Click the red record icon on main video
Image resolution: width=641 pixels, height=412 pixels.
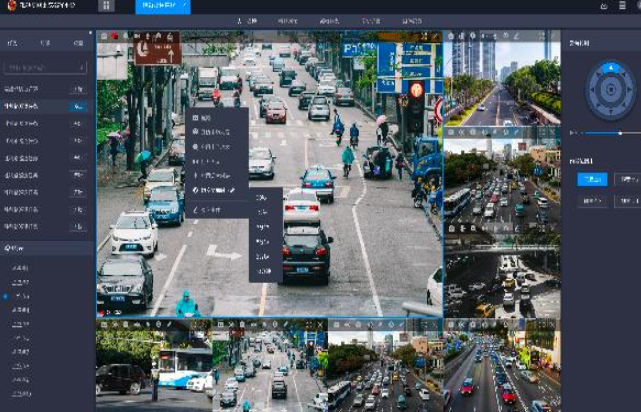tap(115, 37)
